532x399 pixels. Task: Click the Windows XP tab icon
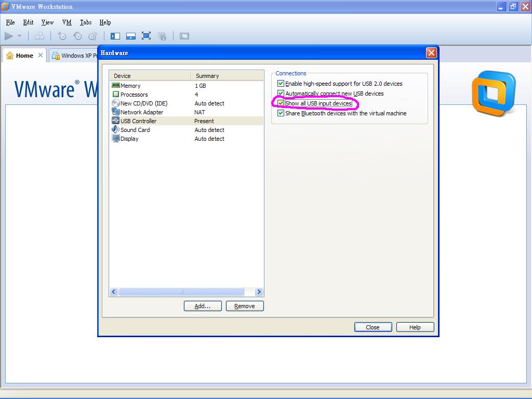56,56
